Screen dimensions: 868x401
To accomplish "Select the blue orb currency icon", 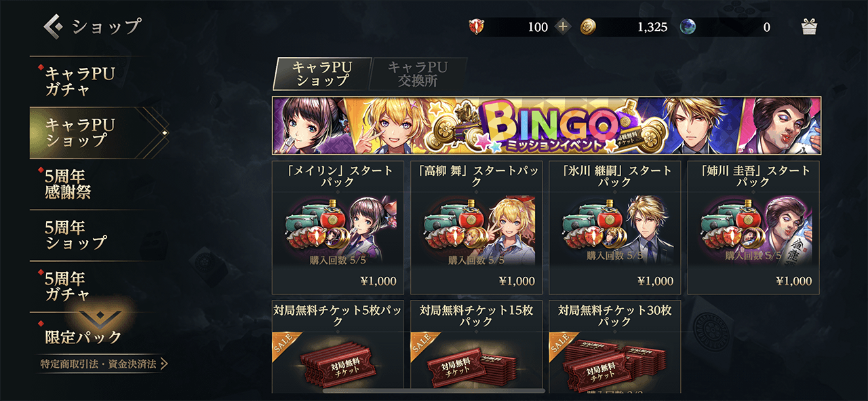I will click(688, 27).
